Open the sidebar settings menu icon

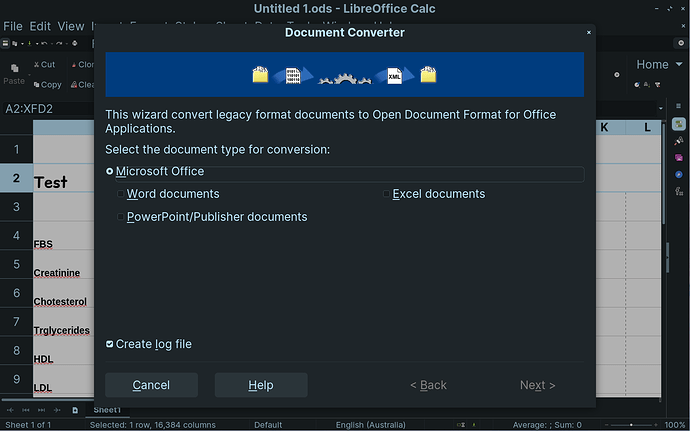tap(678, 106)
